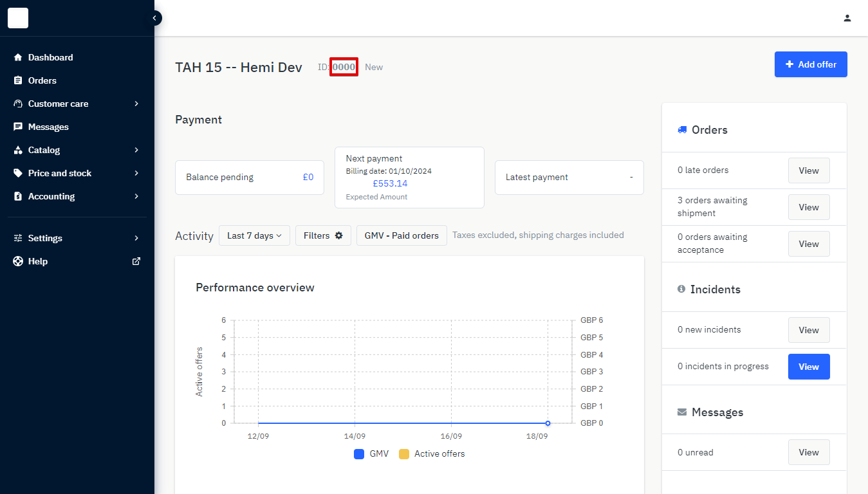Toggle the blue GMV legend swatch
Screen dimensions: 868x494
[359, 453]
